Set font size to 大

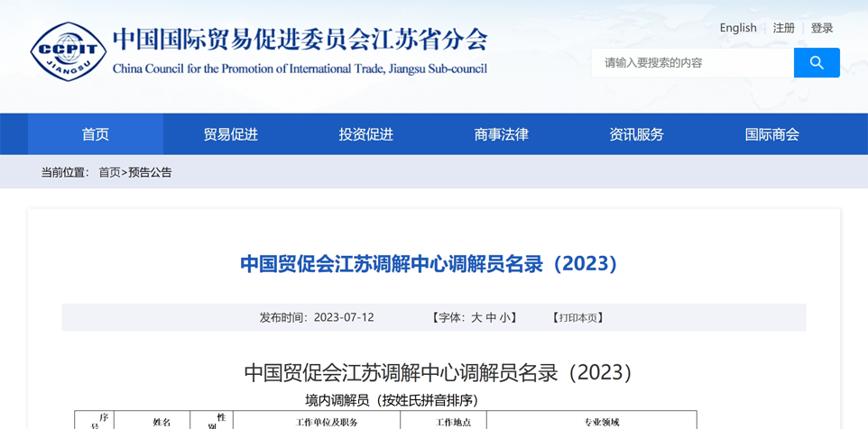(x=476, y=318)
